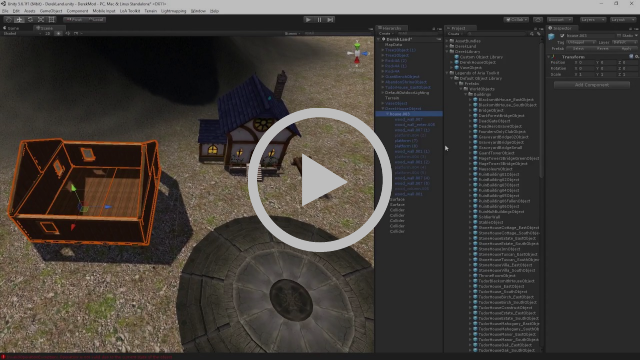The width and height of the screenshot is (640, 360).
Task: Collapse the DerekLand scene root
Action: point(378,39)
